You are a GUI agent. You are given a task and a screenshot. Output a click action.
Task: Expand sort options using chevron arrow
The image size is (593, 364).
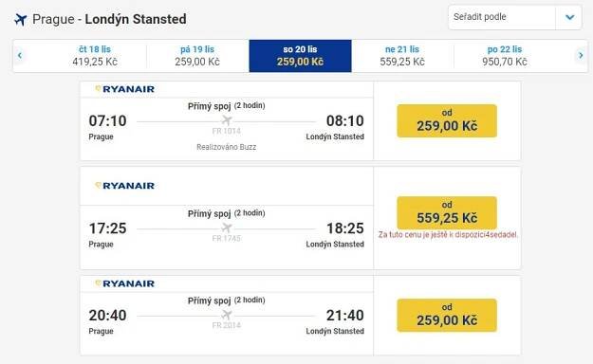pyautogui.click(x=569, y=17)
